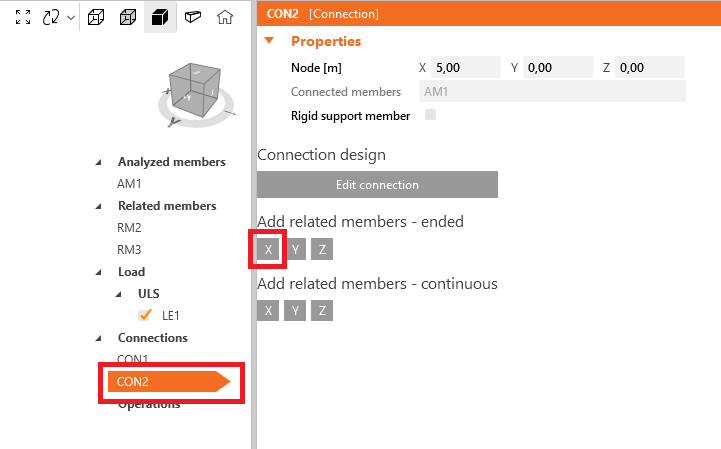Screen dimensions: 721x449
Task: Click the home view icon
Action: coord(226,17)
